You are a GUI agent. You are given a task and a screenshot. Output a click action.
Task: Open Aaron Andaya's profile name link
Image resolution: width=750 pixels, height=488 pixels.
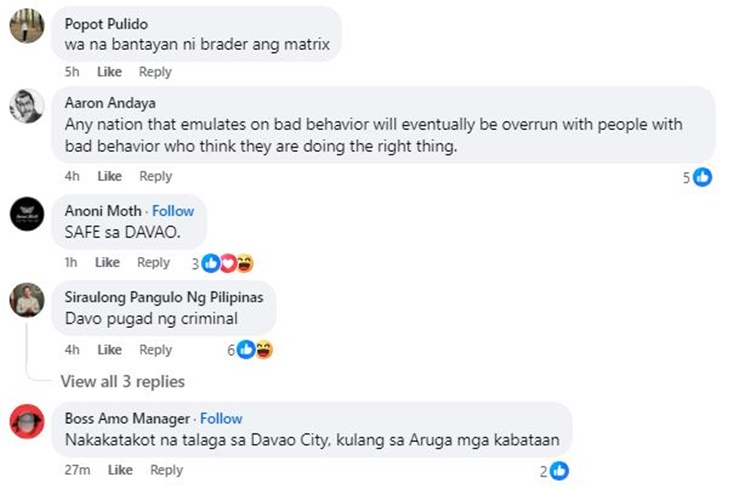coord(110,103)
